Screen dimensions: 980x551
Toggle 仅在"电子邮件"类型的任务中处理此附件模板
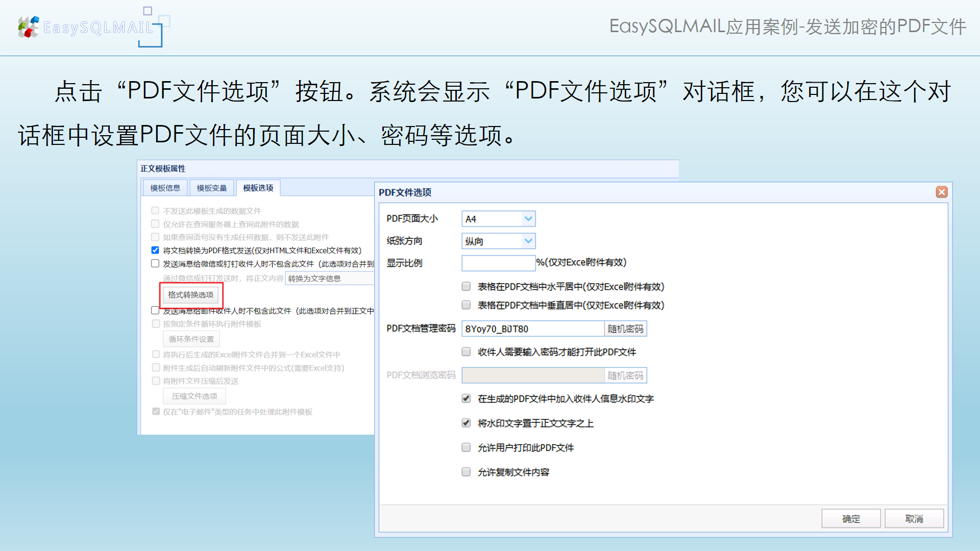click(156, 411)
